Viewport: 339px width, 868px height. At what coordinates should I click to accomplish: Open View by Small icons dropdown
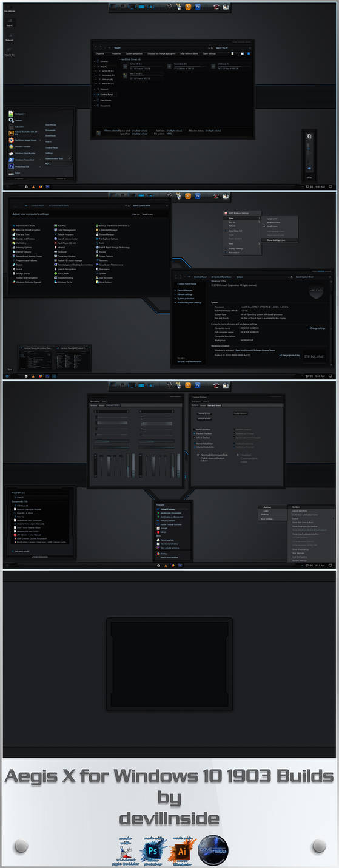147,214
